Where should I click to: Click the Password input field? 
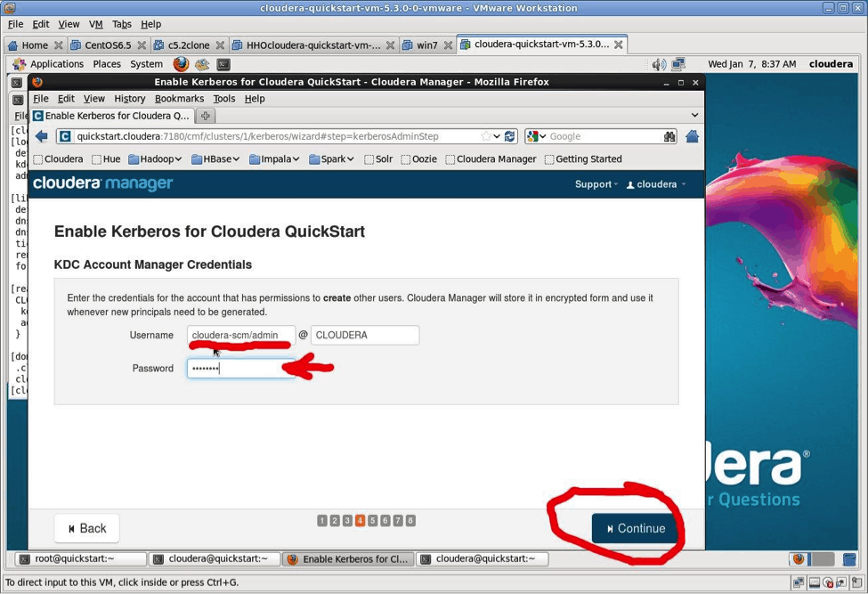tap(240, 368)
